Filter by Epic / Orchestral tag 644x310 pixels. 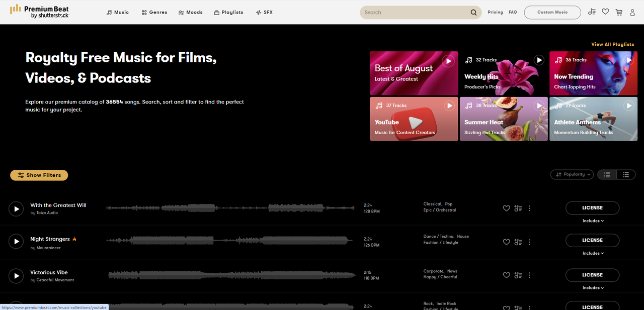coord(440,210)
